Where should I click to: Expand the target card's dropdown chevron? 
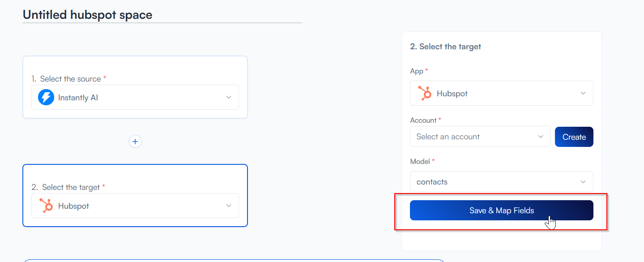coord(229,206)
